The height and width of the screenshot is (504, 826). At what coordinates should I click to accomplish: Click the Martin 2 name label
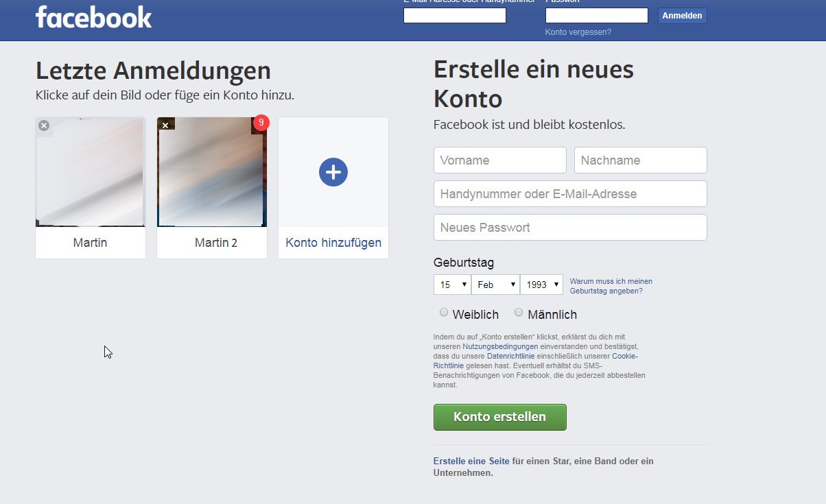click(216, 243)
